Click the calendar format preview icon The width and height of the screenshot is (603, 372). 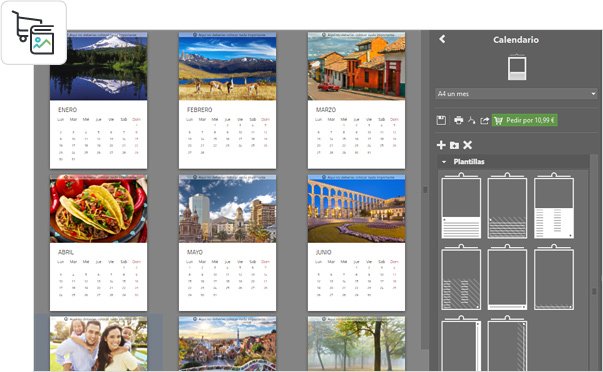click(517, 68)
